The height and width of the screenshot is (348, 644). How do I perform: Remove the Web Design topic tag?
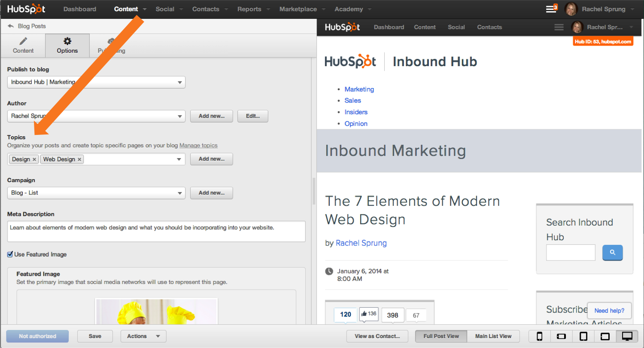pos(79,159)
